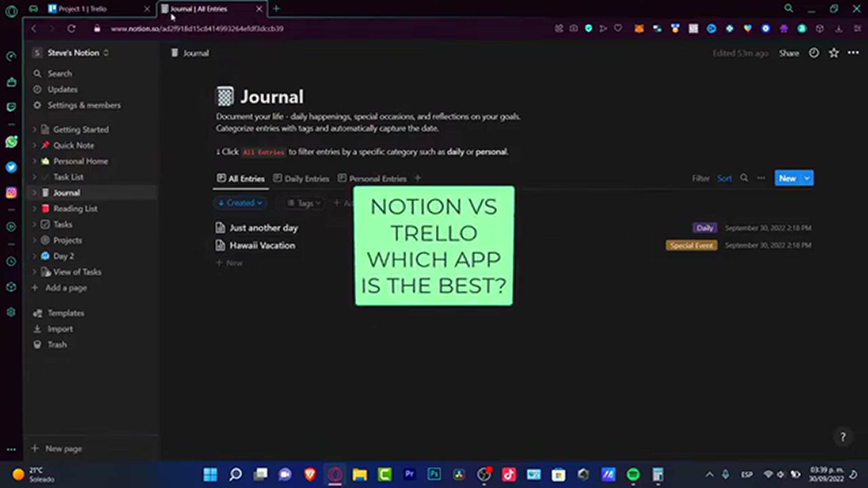868x488 pixels.
Task: Go back in browser navigation
Action: coord(34,28)
